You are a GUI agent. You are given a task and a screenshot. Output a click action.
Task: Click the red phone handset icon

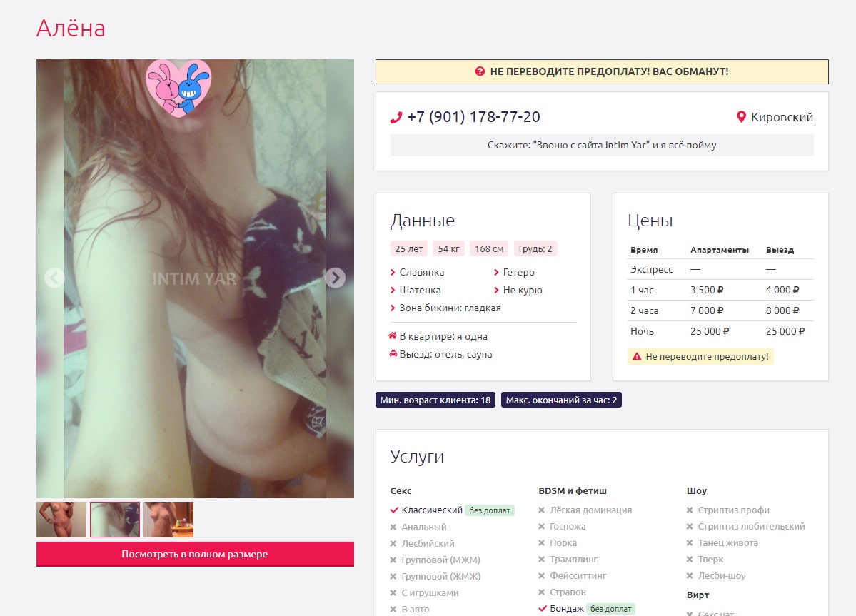tap(396, 118)
